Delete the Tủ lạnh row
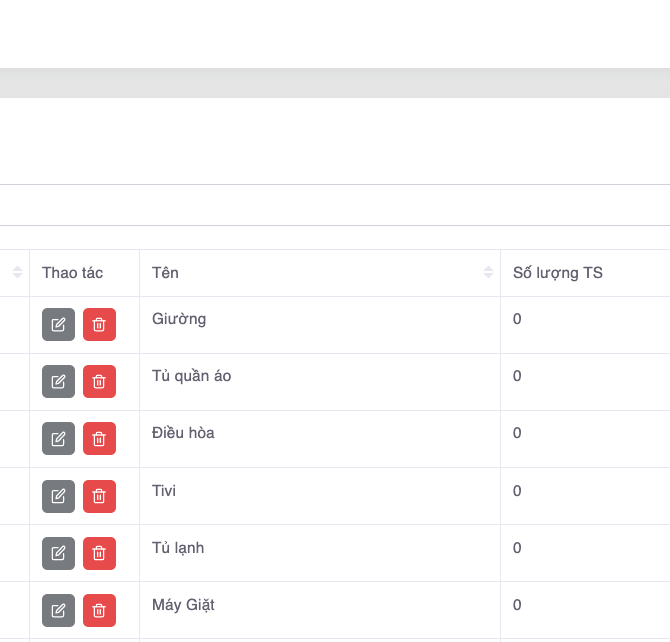Viewport: 670px width, 642px height. pos(99,553)
